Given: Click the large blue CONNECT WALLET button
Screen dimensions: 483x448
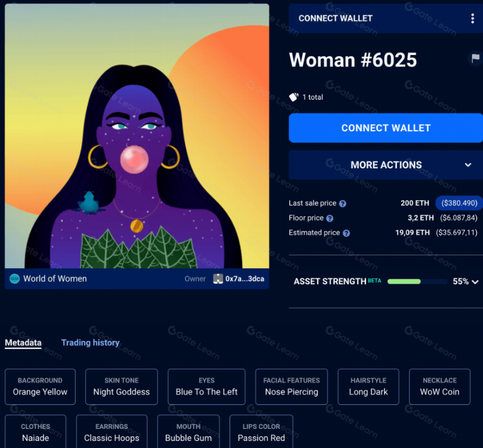Looking at the screenshot, I should [386, 128].
